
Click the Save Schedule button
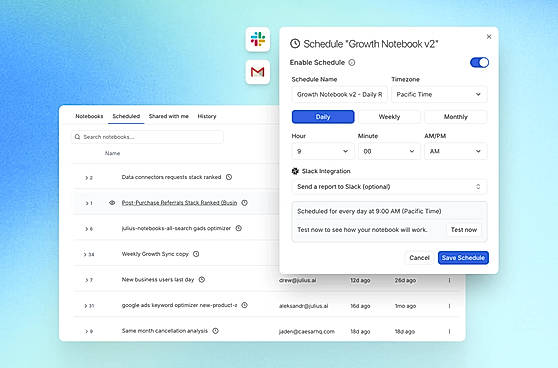(x=463, y=258)
